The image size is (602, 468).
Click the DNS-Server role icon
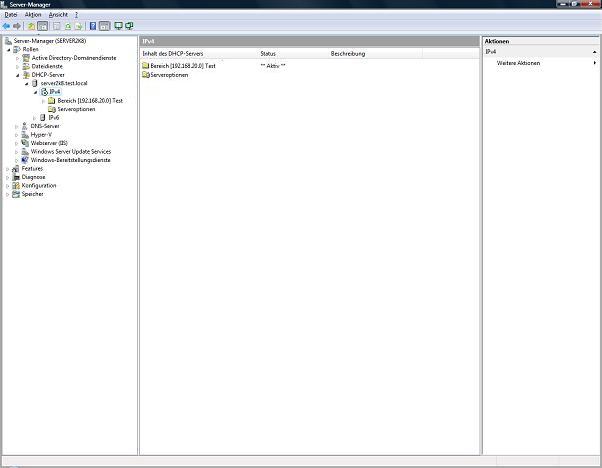click(25, 126)
